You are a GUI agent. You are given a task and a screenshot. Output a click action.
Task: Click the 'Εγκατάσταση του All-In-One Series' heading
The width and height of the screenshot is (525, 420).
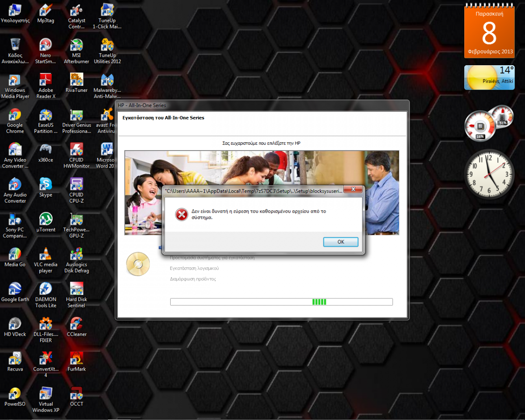pos(164,118)
